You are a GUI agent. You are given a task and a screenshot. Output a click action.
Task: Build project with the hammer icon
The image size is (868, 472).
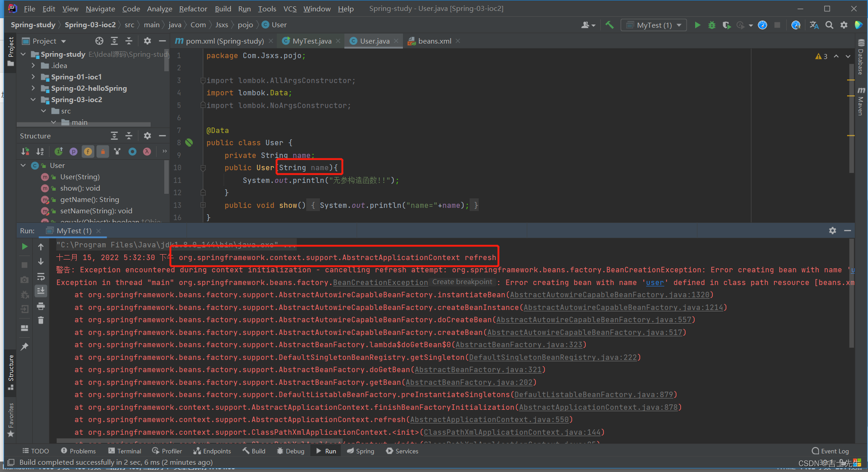coord(609,25)
